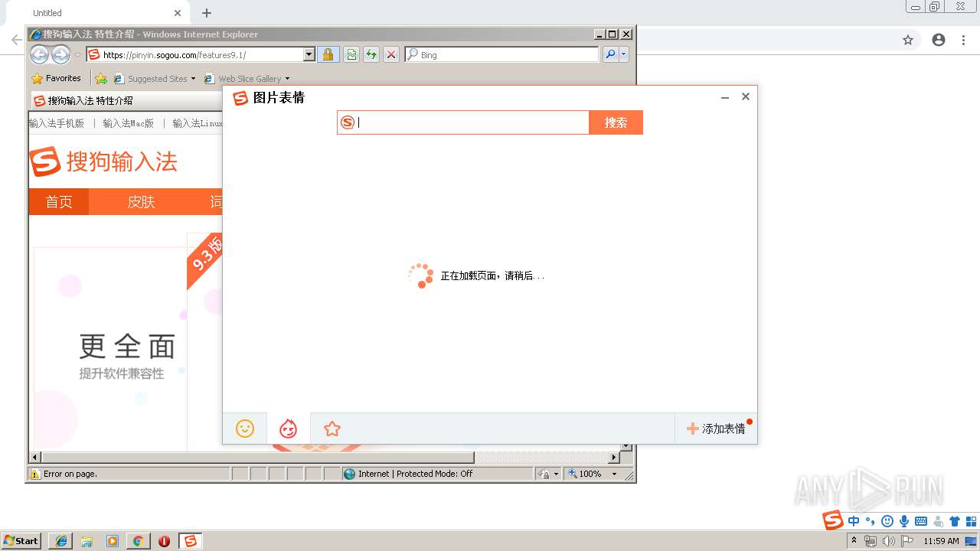Close the 图片表情 window
The height and width of the screenshot is (551, 980).
[x=745, y=96]
